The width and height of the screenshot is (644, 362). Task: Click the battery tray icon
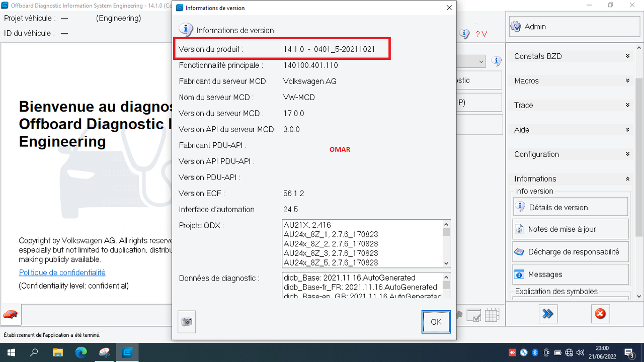[x=558, y=352]
